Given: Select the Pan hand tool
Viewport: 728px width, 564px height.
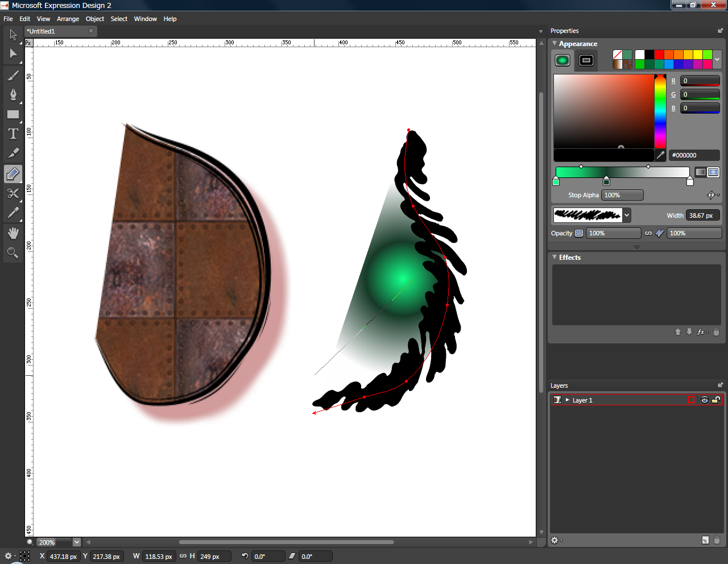Looking at the screenshot, I should point(13,233).
